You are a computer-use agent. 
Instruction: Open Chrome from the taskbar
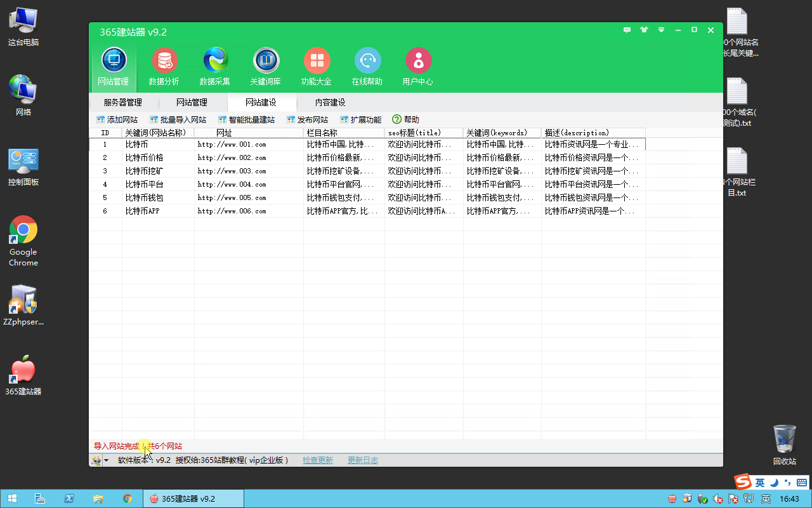coord(128,498)
